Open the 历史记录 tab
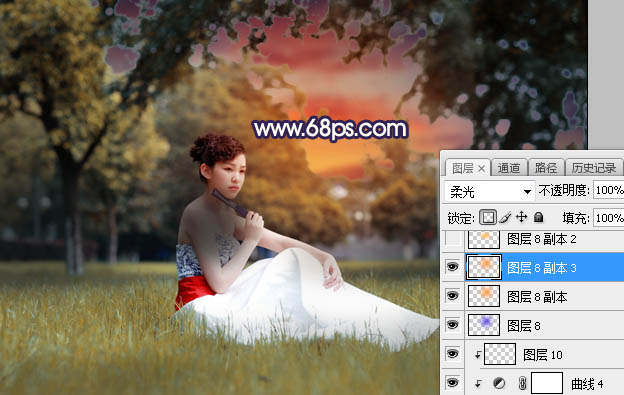 tap(593, 168)
